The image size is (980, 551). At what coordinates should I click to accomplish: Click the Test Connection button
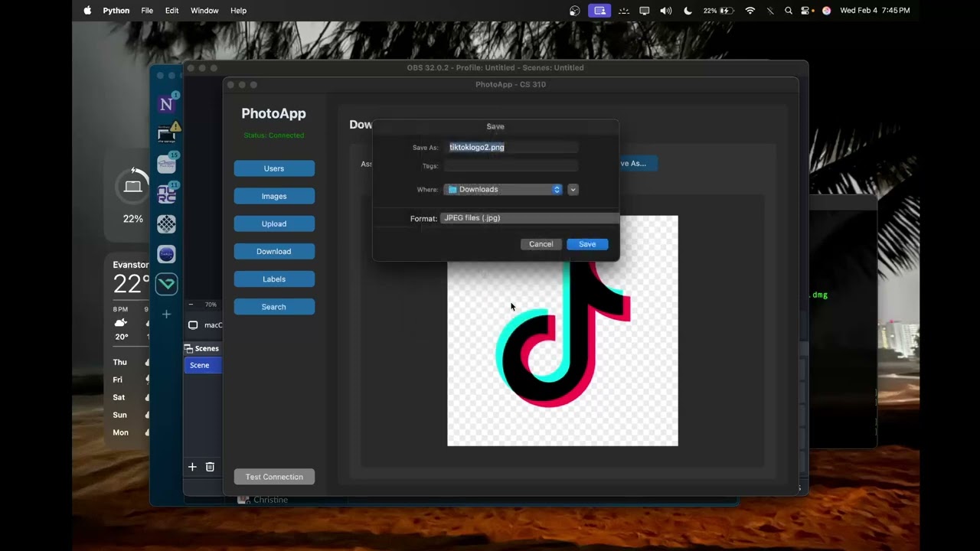[x=274, y=477]
